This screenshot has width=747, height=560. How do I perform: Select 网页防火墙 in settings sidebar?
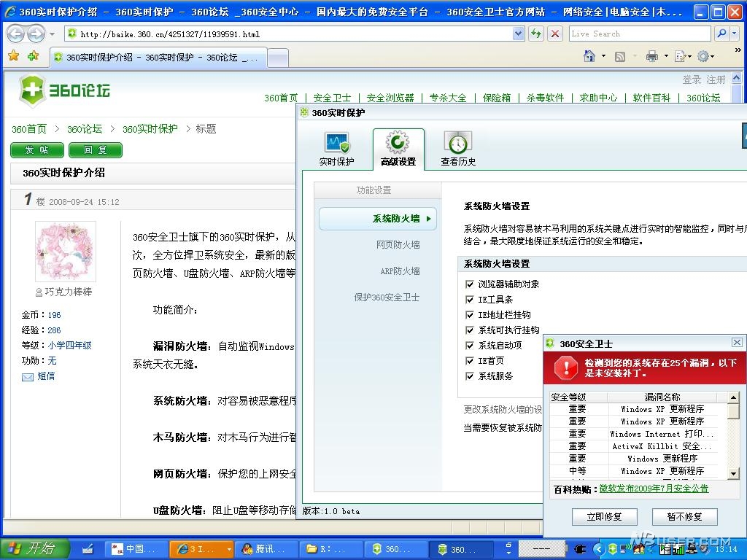tap(398, 245)
